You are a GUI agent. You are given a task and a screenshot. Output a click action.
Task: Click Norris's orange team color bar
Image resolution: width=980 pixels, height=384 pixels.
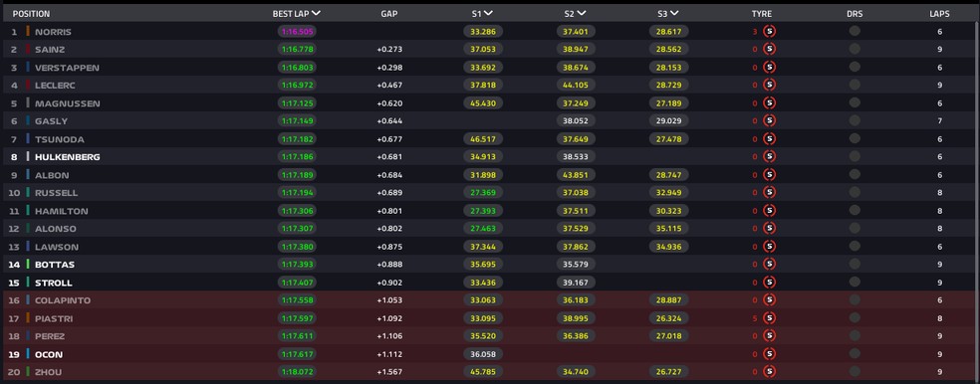pyautogui.click(x=28, y=31)
